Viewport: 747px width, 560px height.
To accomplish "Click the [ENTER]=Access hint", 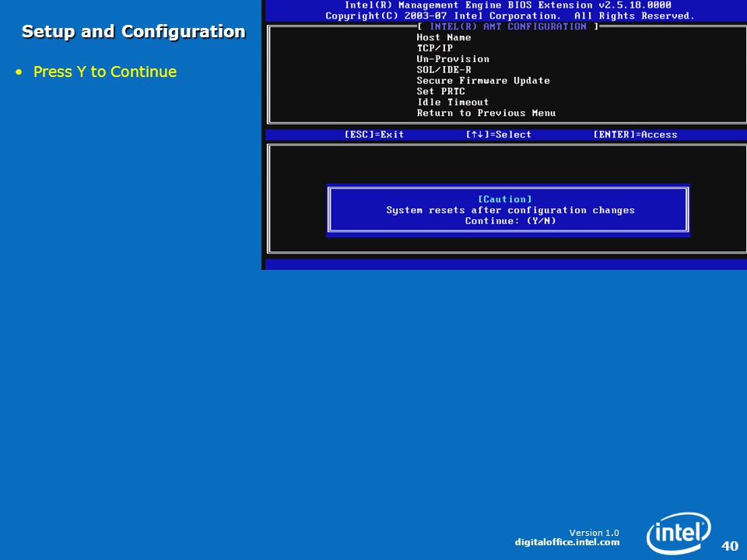I will click(x=635, y=135).
